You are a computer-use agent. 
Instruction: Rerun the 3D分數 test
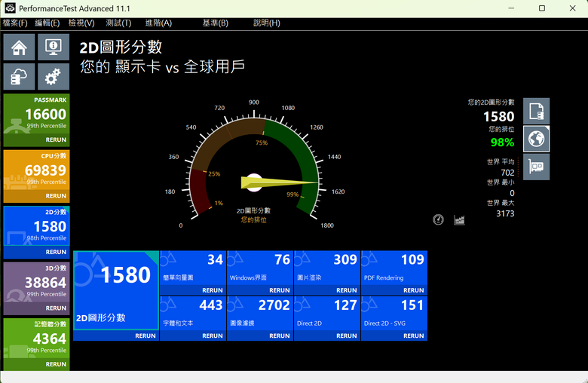(x=56, y=308)
